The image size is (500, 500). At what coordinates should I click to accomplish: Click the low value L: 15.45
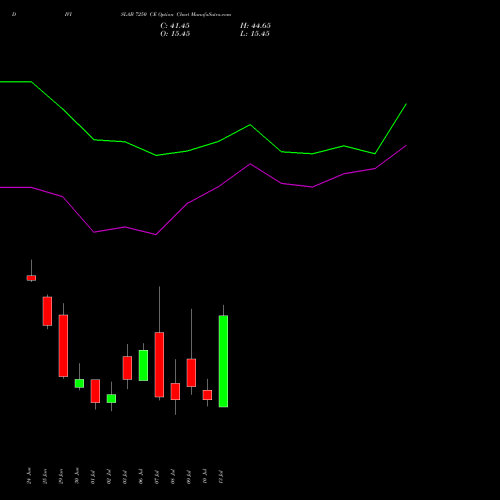pos(255,34)
